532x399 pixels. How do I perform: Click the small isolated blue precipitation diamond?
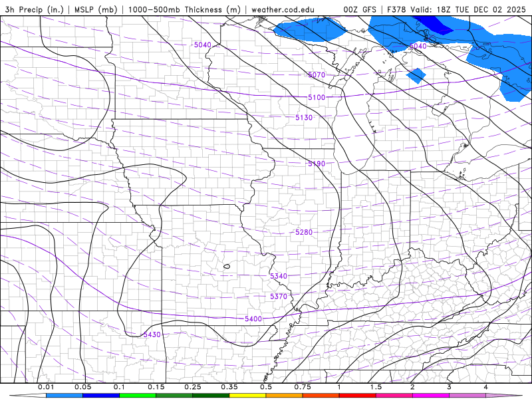pyautogui.click(x=416, y=76)
